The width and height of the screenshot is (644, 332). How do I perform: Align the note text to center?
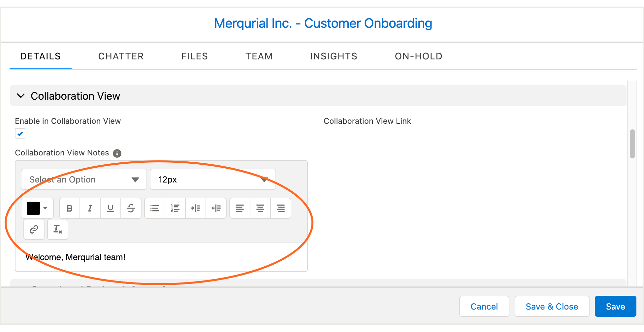[260, 208]
